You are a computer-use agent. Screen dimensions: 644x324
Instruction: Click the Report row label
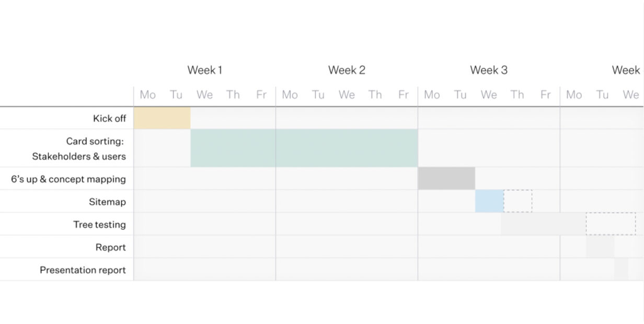click(x=110, y=248)
